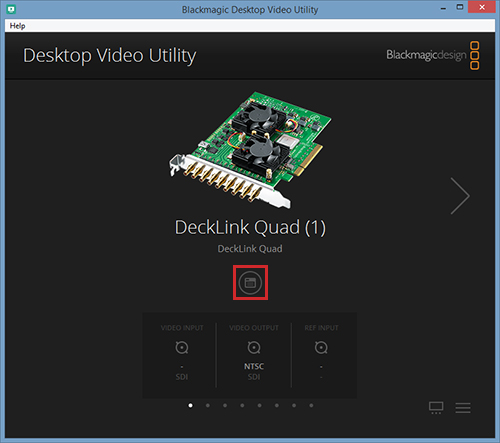Select the sixth page indicator dot

point(277,405)
